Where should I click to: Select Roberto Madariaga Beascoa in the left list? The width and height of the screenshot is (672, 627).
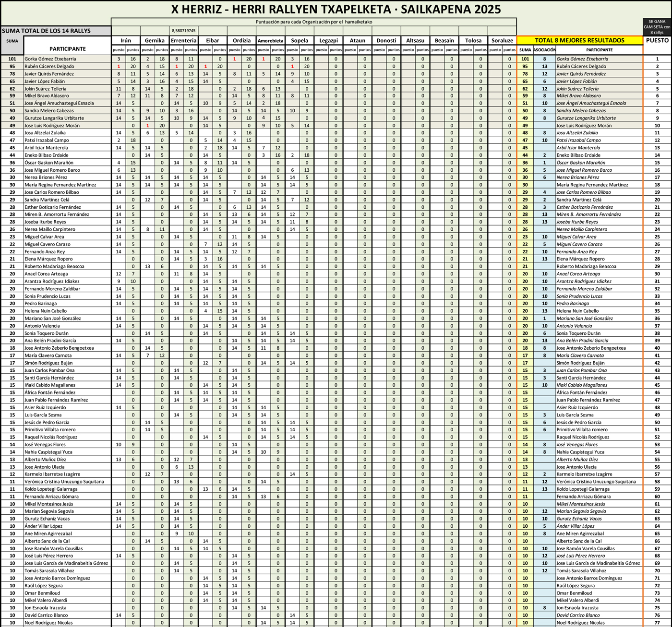(x=54, y=266)
